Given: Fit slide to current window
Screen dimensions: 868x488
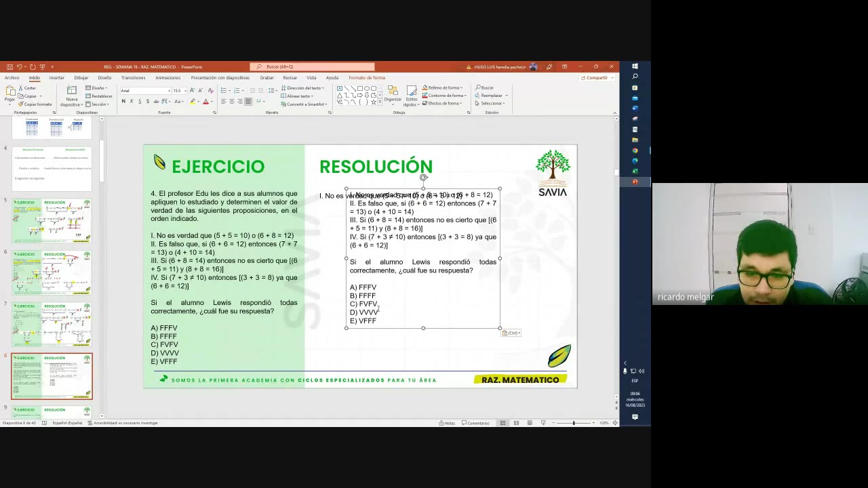Looking at the screenshot, I should [615, 423].
